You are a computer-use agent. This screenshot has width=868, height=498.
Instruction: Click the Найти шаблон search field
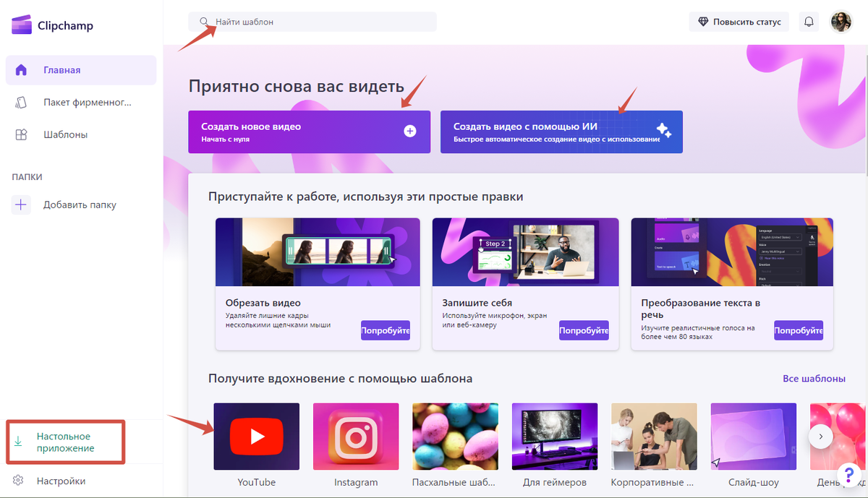click(311, 21)
